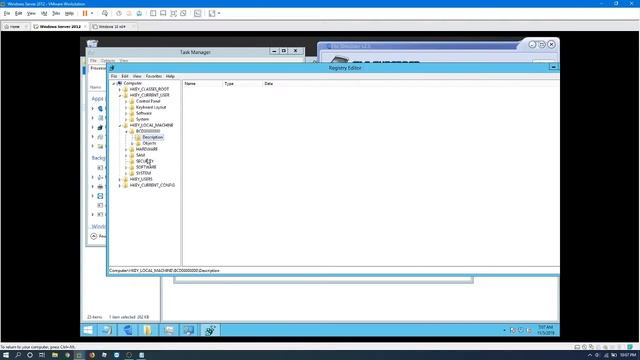Enter VMware full screen mode icon

point(173,13)
